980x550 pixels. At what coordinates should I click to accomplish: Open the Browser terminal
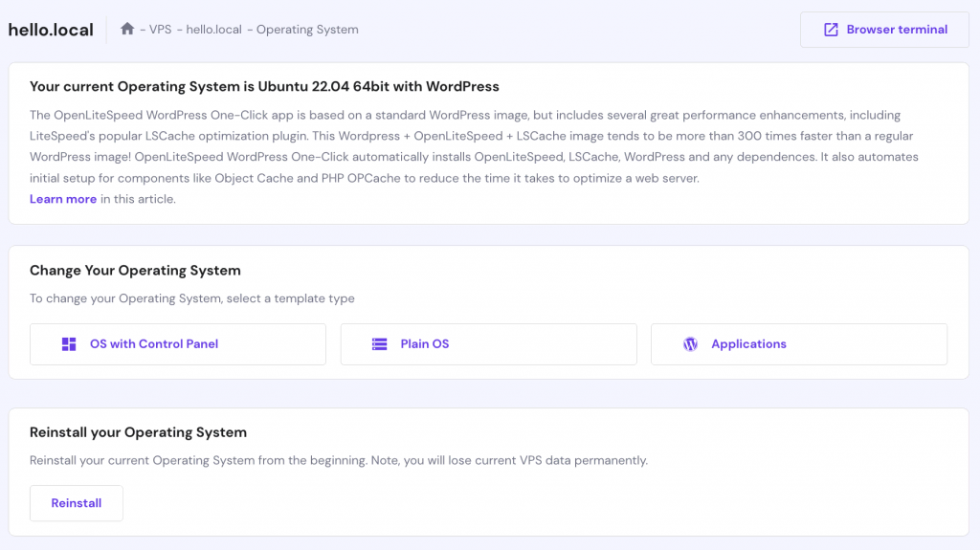(884, 30)
